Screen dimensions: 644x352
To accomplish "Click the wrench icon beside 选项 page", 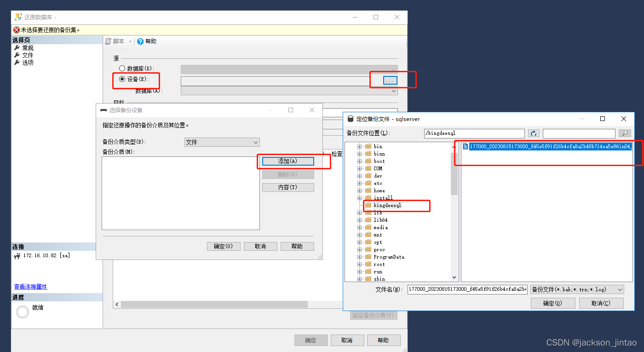I will coord(17,63).
